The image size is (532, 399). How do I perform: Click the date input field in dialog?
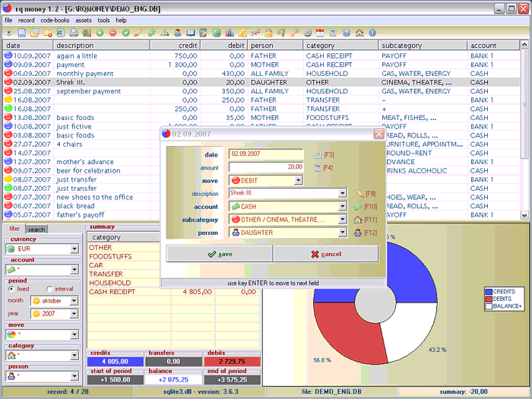(x=266, y=154)
